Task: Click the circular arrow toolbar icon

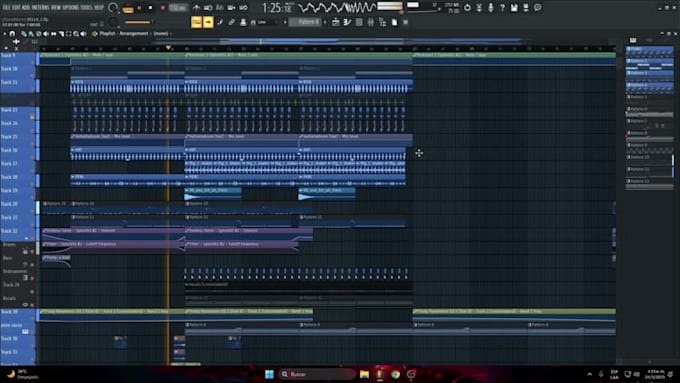Action: (x=468, y=8)
